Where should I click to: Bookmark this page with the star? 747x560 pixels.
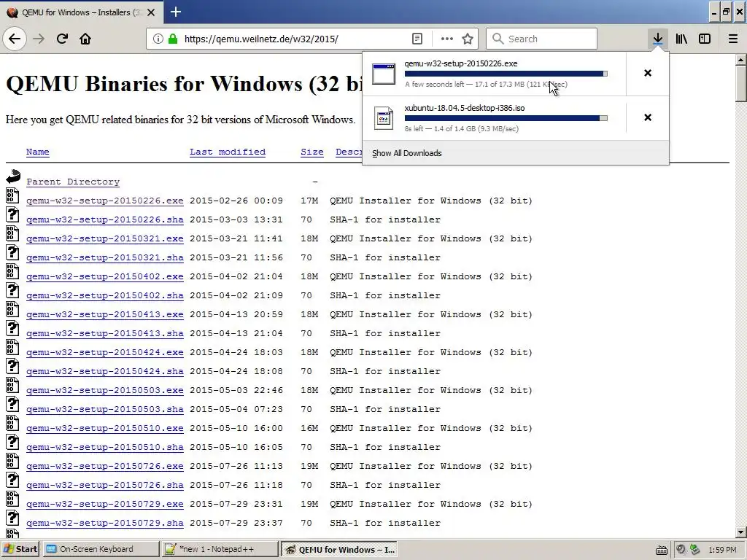click(x=468, y=39)
